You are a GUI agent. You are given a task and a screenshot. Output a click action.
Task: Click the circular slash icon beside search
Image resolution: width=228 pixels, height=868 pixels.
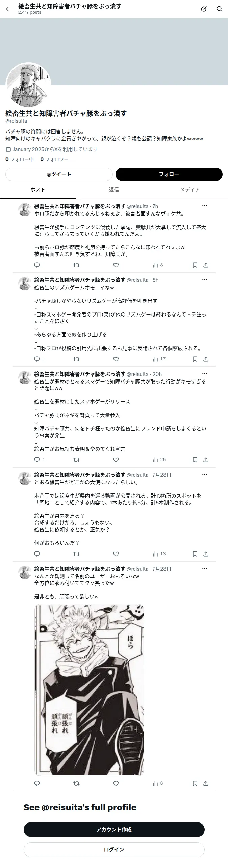(204, 9)
